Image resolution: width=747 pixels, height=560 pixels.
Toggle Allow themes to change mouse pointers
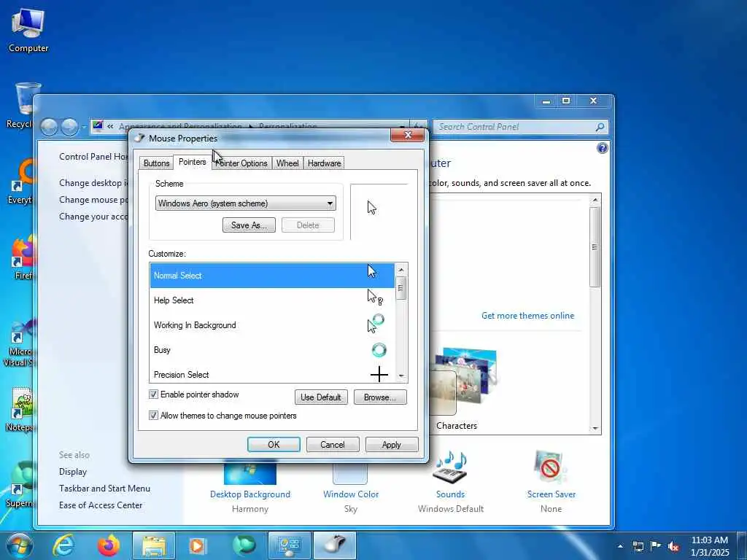[153, 415]
